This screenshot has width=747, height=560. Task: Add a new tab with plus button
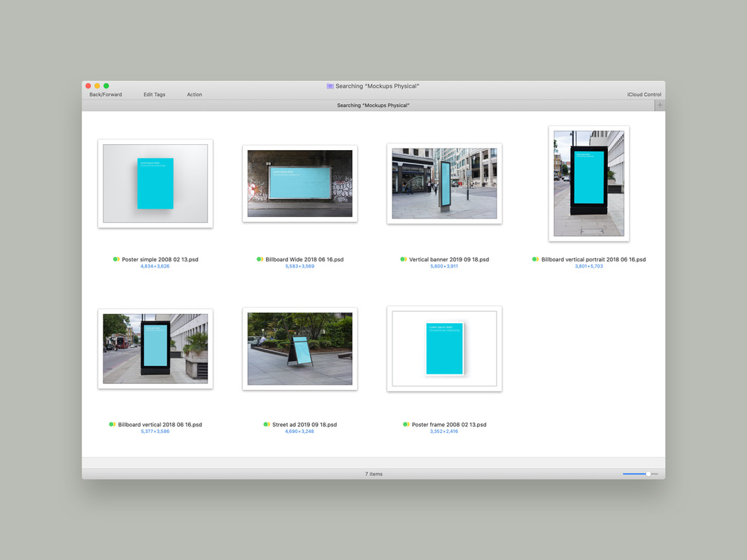point(660,105)
